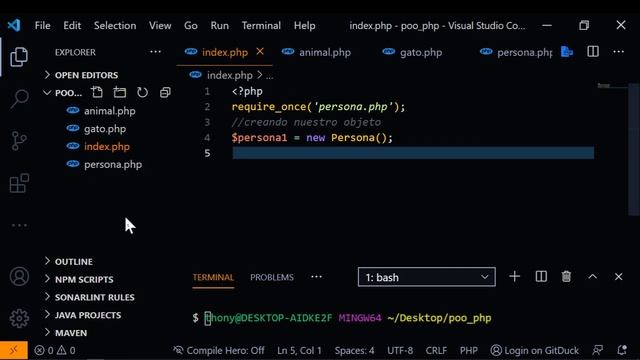Open the Edit menu
Screen dimensions: 640x360
(x=72, y=25)
